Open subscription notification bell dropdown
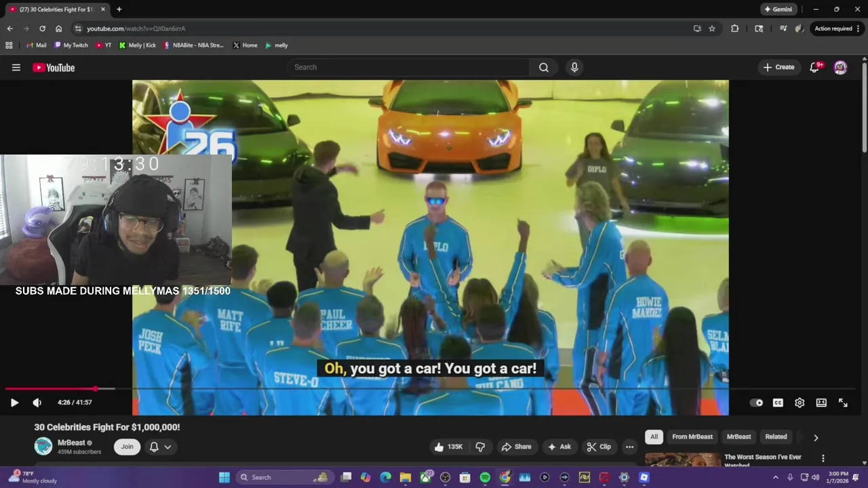 [x=160, y=447]
